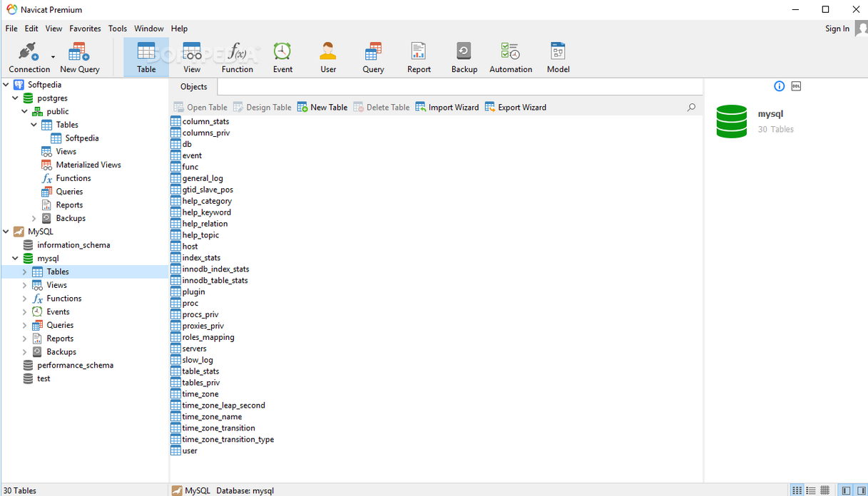Viewport: 868px width, 496px height.
Task: Click the New Table button
Action: (322, 107)
